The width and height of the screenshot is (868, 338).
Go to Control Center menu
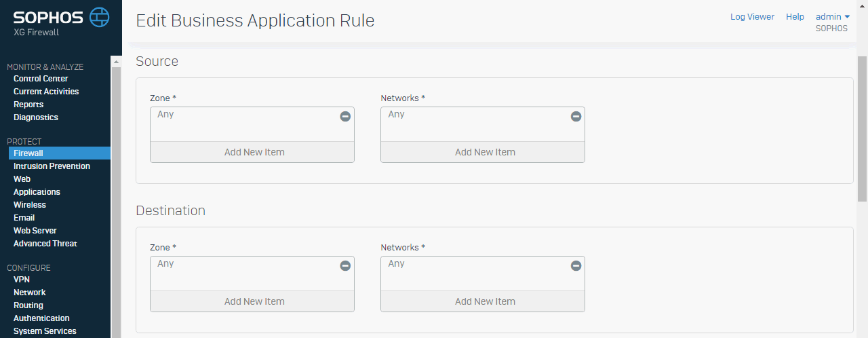point(41,79)
